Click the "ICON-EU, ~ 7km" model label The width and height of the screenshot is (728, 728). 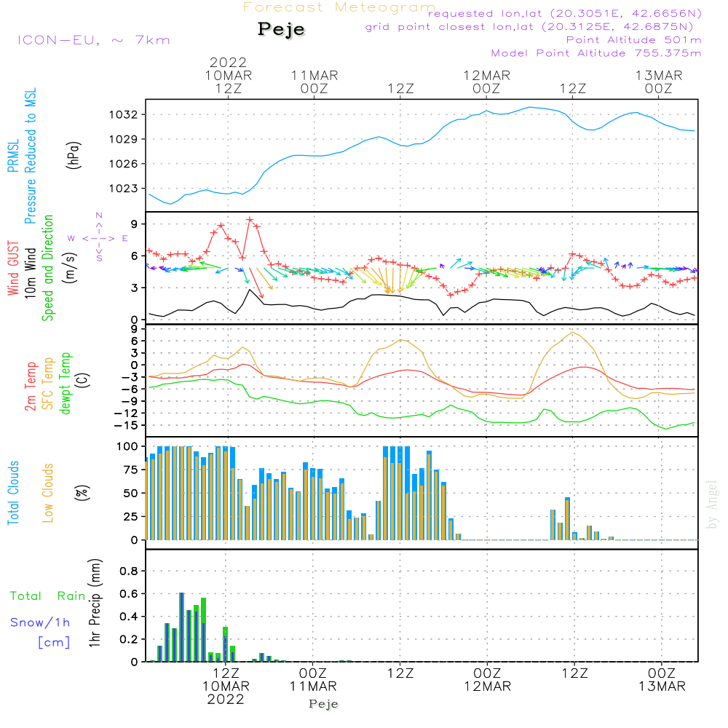pyautogui.click(x=94, y=40)
